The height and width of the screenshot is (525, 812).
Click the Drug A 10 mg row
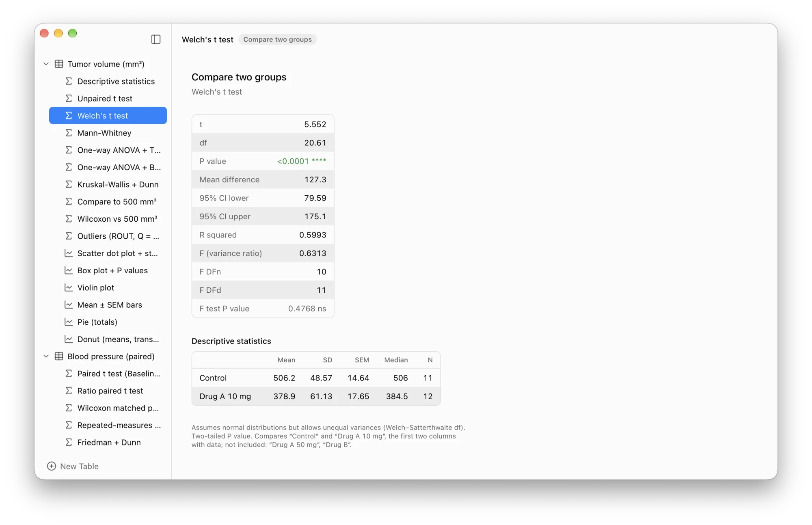click(x=316, y=396)
